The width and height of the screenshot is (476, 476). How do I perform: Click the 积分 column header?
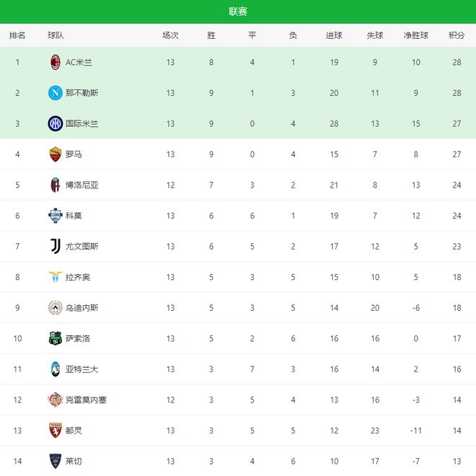click(457, 35)
